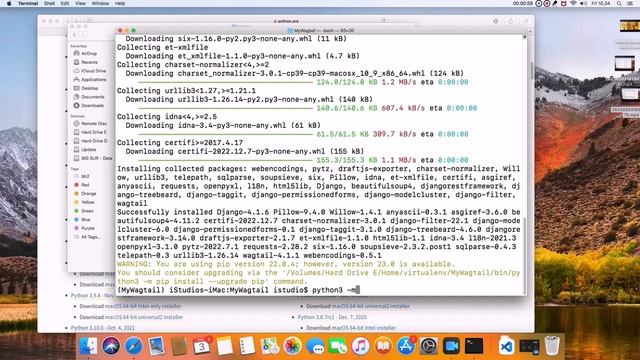Viewport: 640px width, 360px height.
Task: Click macOS 64-bit universal2 installer link on right
Action: point(370,306)
